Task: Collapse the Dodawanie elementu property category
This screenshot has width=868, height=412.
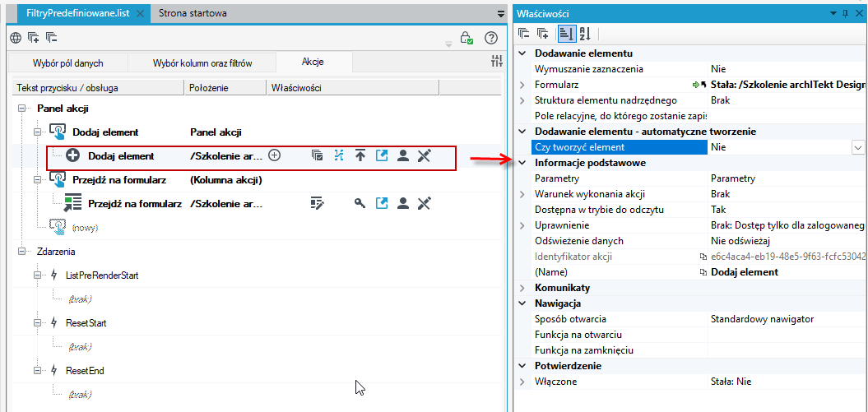Action: pos(522,53)
